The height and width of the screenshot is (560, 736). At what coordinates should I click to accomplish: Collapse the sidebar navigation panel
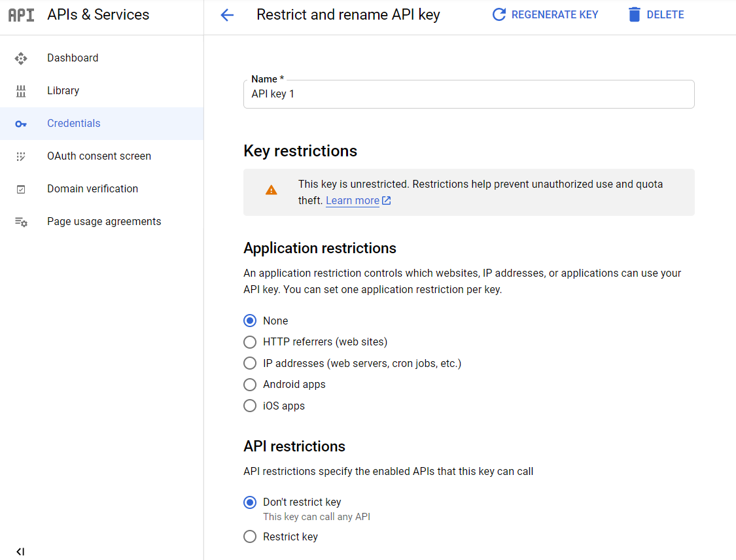click(x=20, y=551)
